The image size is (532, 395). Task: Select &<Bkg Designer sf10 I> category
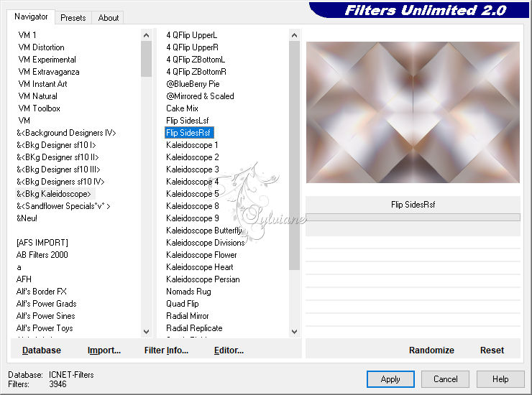pos(56,145)
